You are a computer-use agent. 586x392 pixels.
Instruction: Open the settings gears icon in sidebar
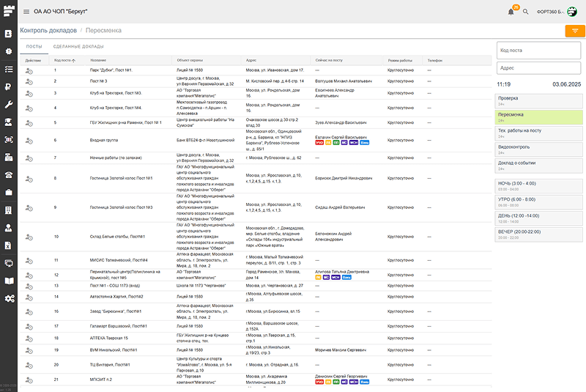pyautogui.click(x=8, y=298)
